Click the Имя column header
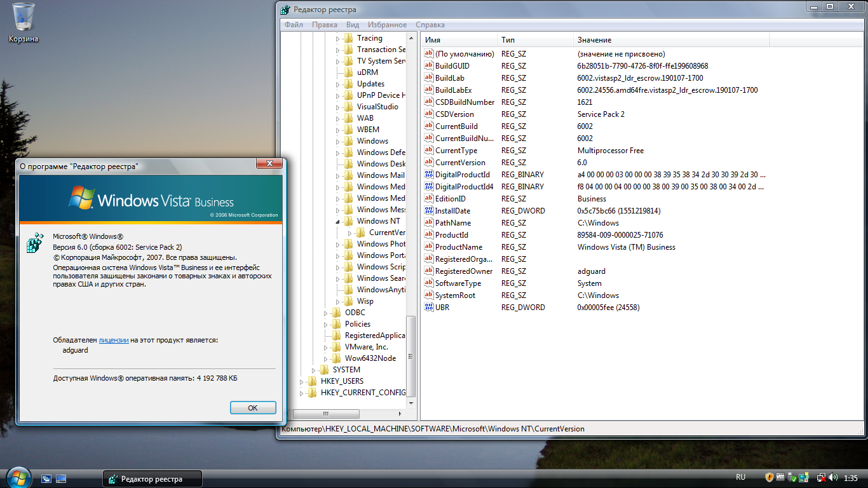This screenshot has height=488, width=868. (458, 40)
